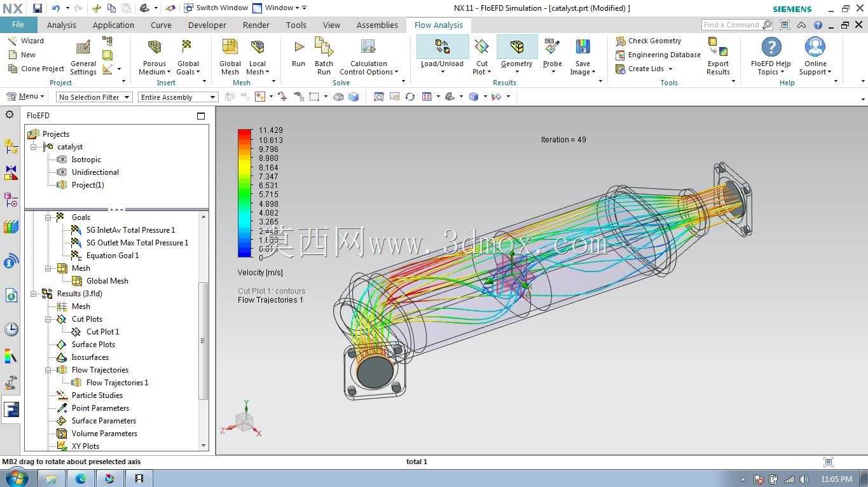Select the FloEFD tab icon in resource bar
Image resolution: width=868 pixels, height=487 pixels.
click(11, 409)
